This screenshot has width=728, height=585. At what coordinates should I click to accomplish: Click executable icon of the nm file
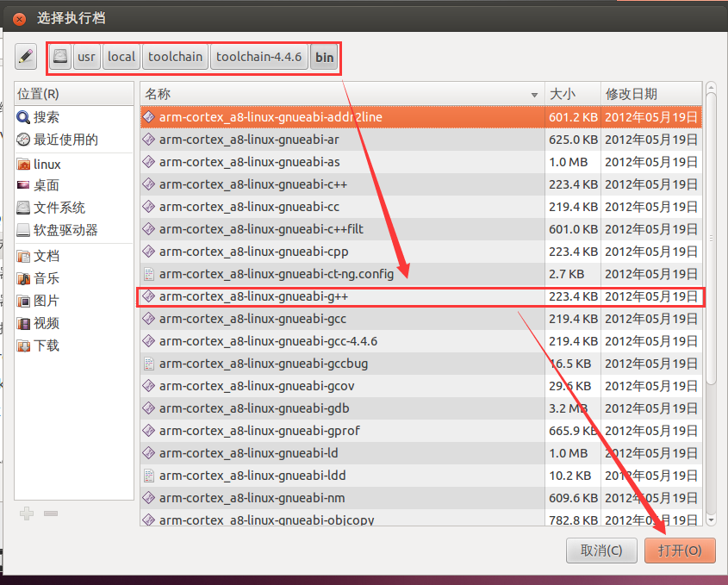(148, 498)
